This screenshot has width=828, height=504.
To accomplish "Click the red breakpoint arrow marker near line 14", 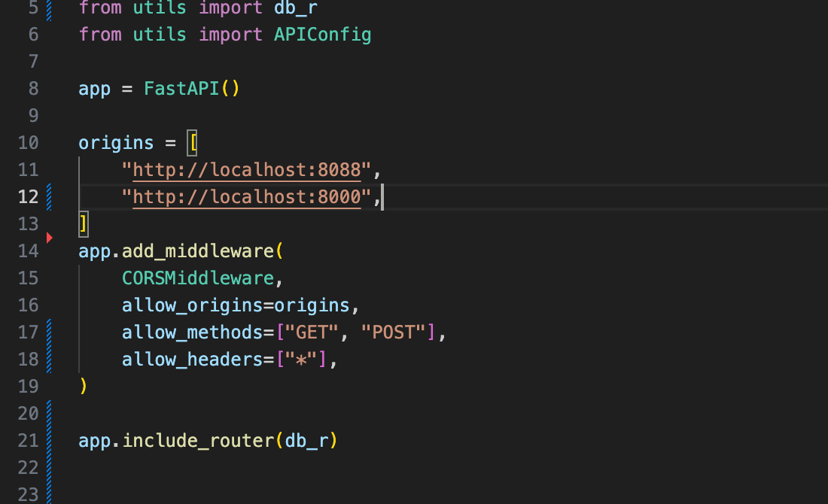I will pyautogui.click(x=49, y=238).
